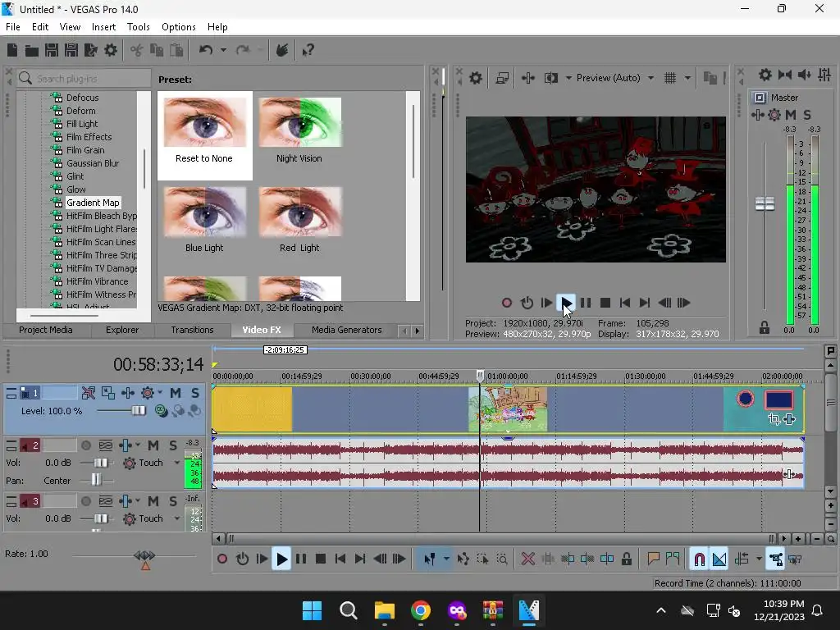This screenshot has width=840, height=630.
Task: Click the Preview on external monitor icon
Action: tap(502, 78)
